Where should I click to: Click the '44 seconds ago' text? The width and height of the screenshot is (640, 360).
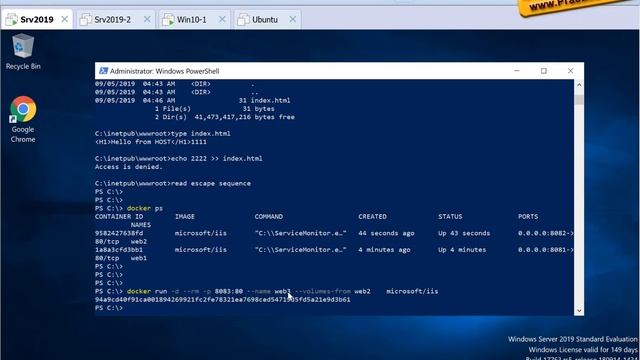pos(386,233)
